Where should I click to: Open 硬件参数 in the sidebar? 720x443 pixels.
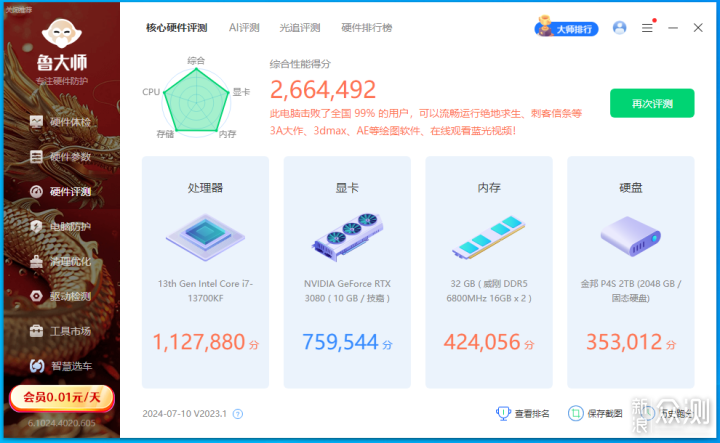coord(61,157)
